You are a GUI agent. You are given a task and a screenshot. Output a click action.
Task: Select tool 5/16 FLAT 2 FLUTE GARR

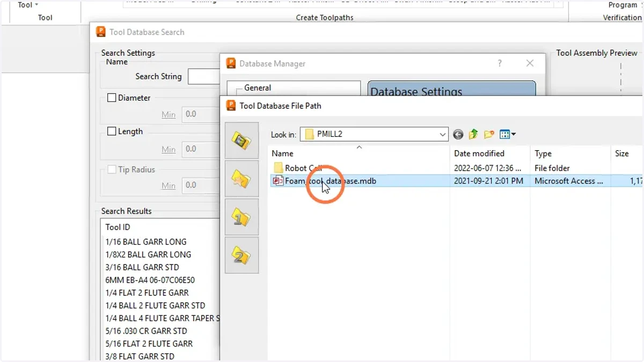[x=149, y=344]
